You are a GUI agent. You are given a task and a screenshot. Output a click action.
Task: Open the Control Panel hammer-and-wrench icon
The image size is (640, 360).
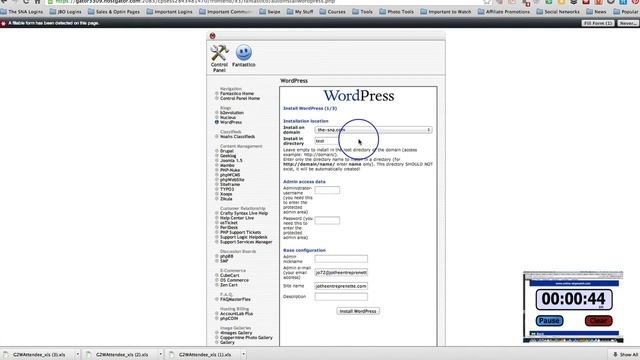pyautogui.click(x=219, y=53)
